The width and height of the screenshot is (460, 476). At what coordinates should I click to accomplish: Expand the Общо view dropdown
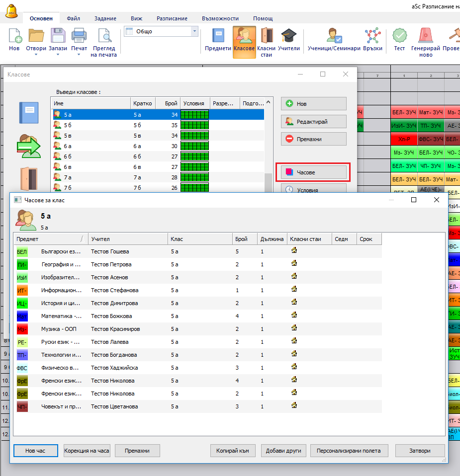click(x=194, y=31)
